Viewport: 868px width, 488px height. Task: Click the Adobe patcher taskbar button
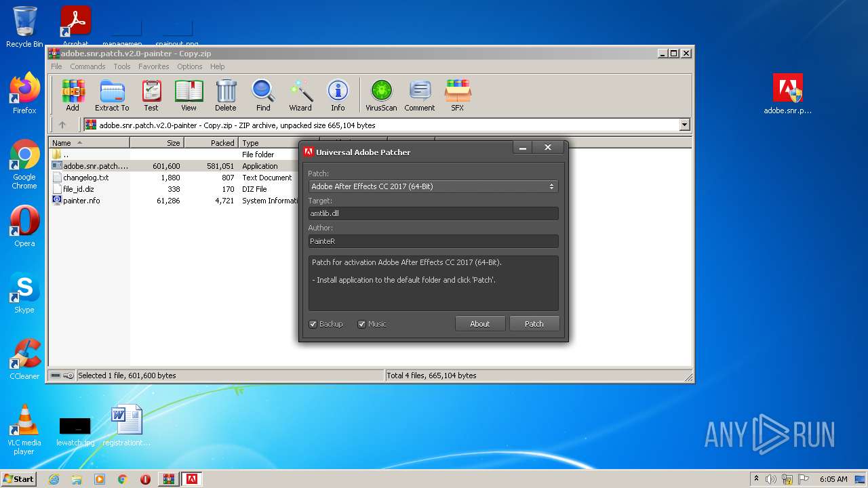coord(192,479)
